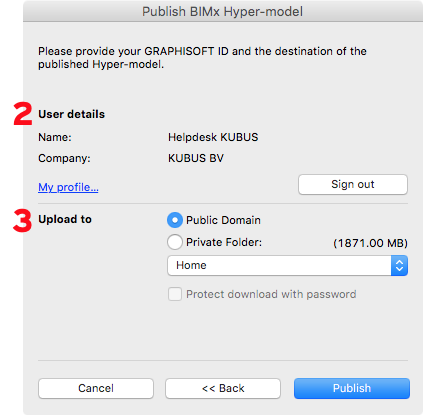Click the 1871.00 MB storage size text
This screenshot has height=416, width=423.
[x=370, y=243]
